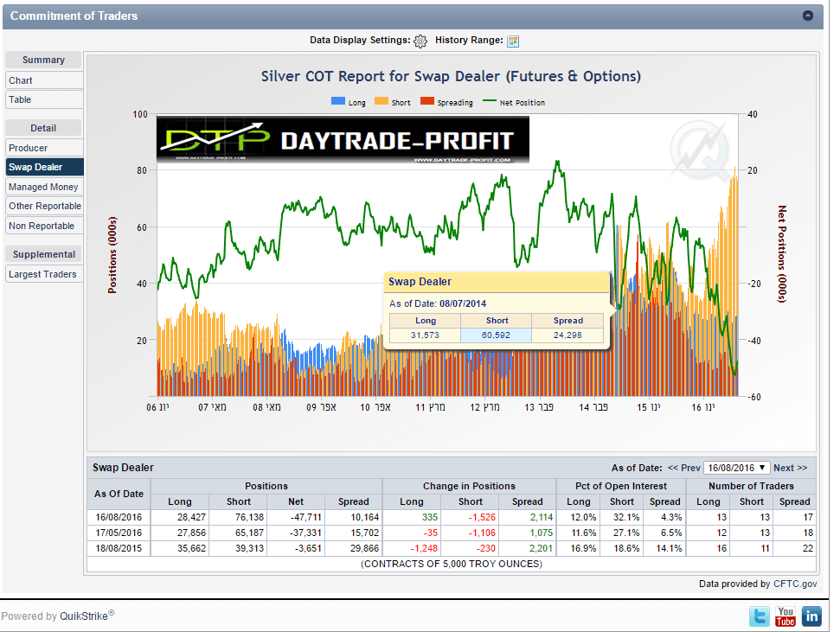Click the tooltip Short value 60,592
This screenshot has width=840, height=632.
[x=496, y=335]
